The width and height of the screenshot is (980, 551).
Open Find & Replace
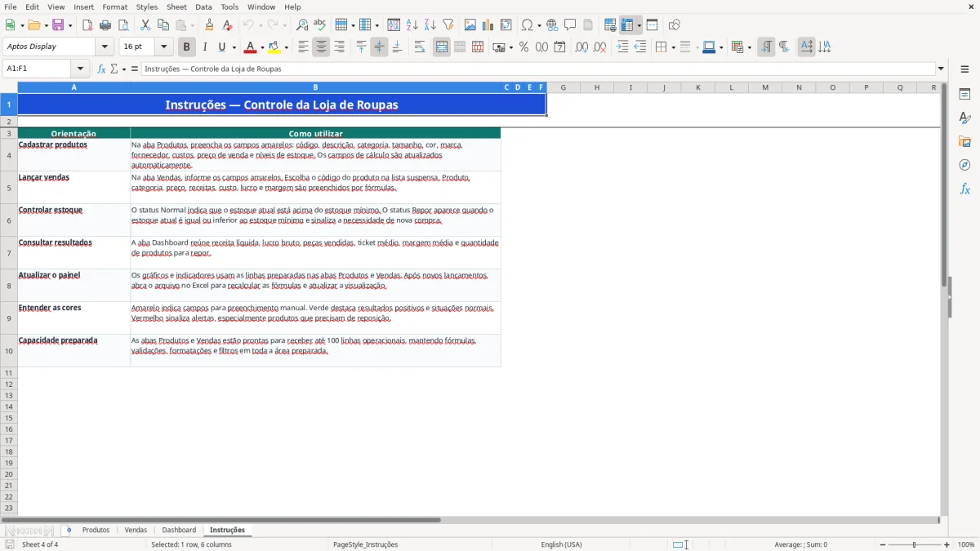pos(301,25)
